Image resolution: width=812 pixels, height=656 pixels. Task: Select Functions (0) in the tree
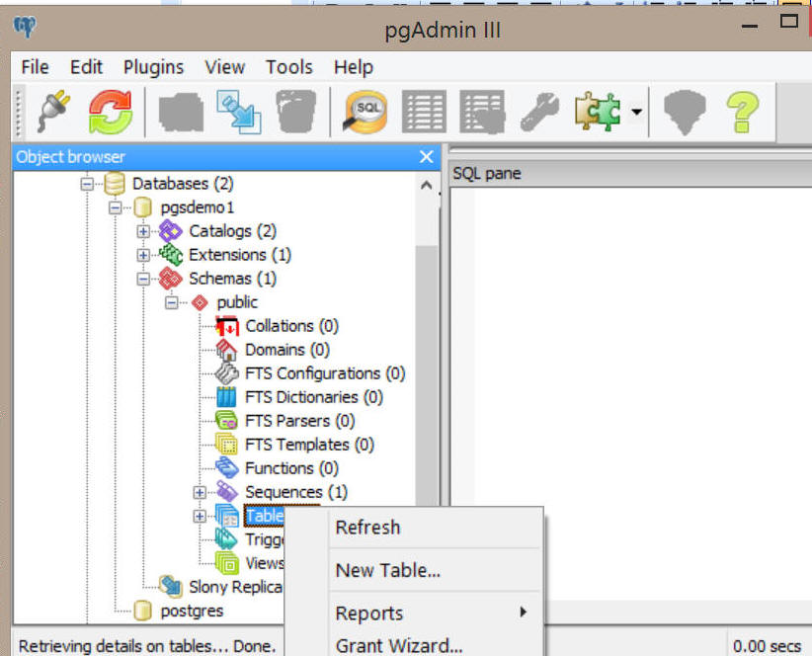(291, 468)
